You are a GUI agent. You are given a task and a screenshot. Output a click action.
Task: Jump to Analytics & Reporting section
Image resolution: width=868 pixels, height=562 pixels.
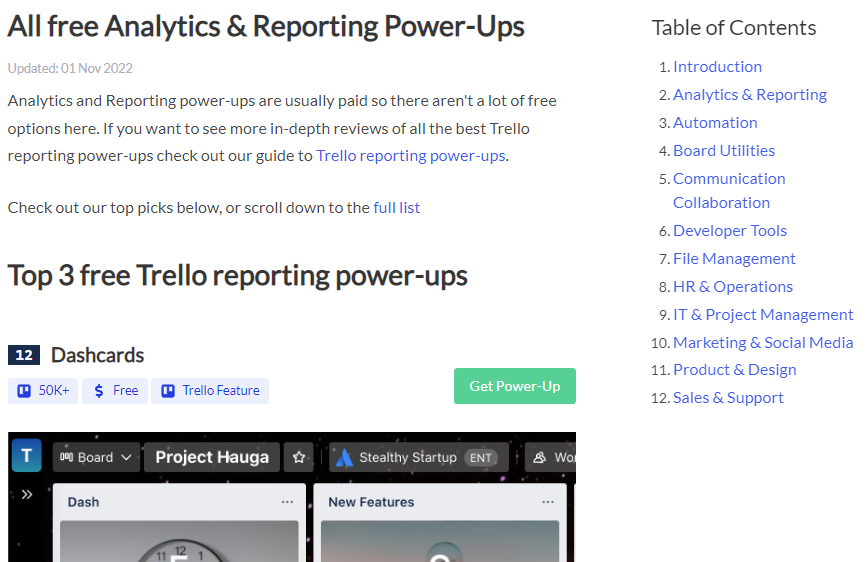click(x=750, y=95)
